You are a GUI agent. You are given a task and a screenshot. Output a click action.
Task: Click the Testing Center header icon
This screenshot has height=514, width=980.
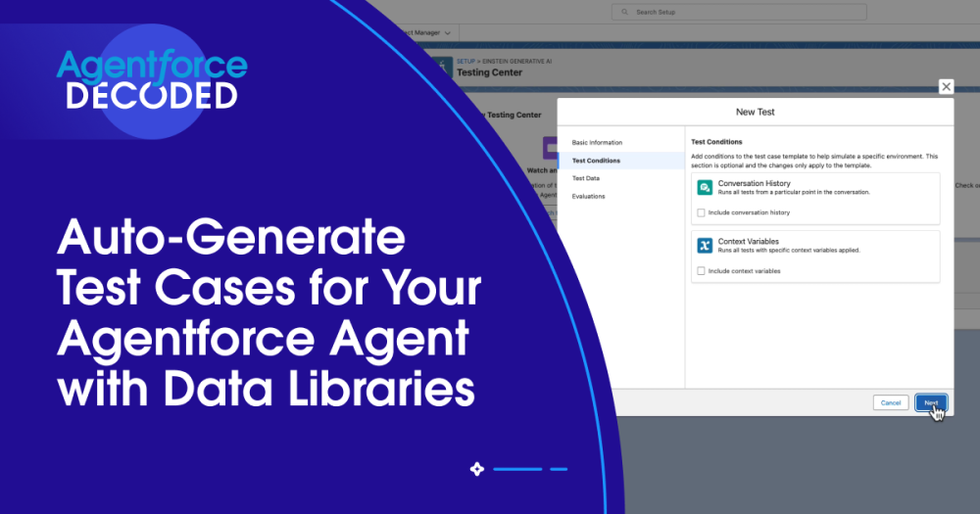tap(441, 67)
